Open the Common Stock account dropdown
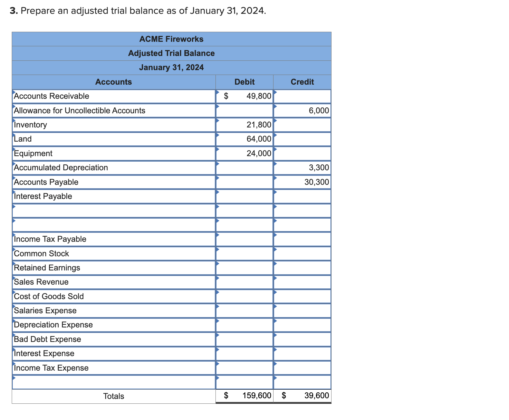The height and width of the screenshot is (420, 509). 114,254
